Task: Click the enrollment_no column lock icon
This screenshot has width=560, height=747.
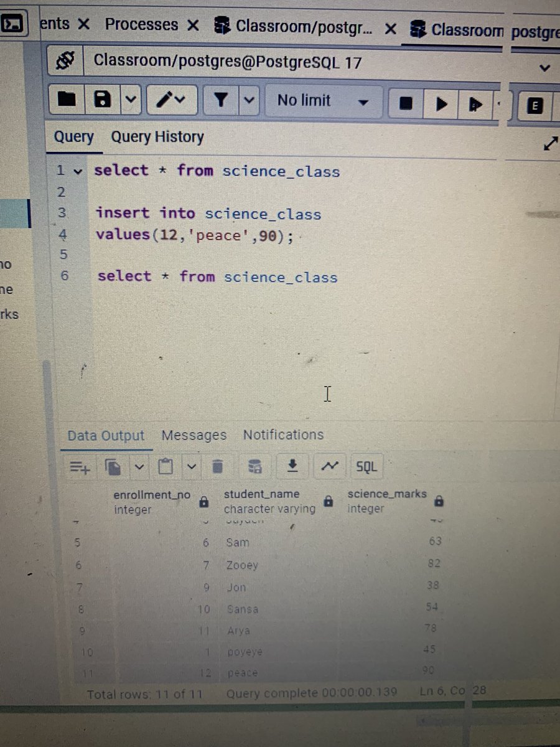Action: [203, 501]
